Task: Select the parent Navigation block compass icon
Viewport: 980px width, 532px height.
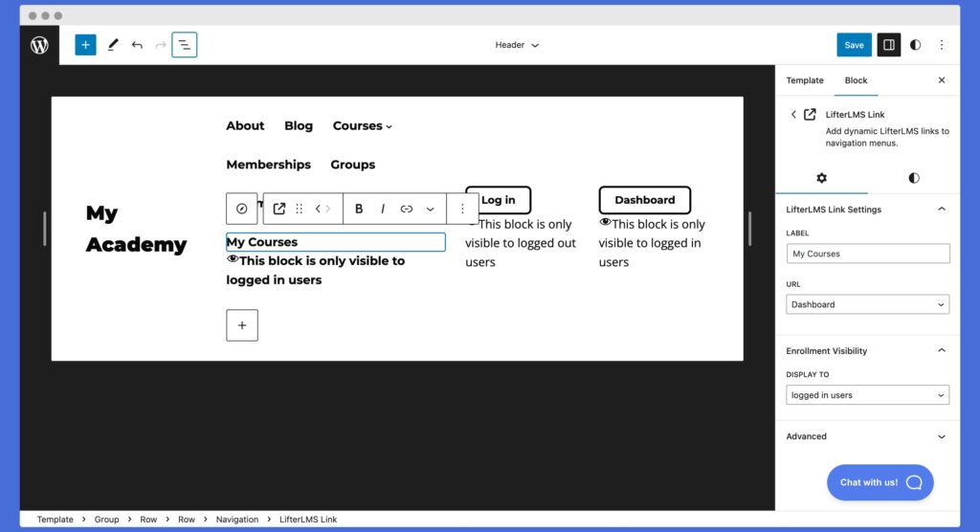Action: coord(242,209)
